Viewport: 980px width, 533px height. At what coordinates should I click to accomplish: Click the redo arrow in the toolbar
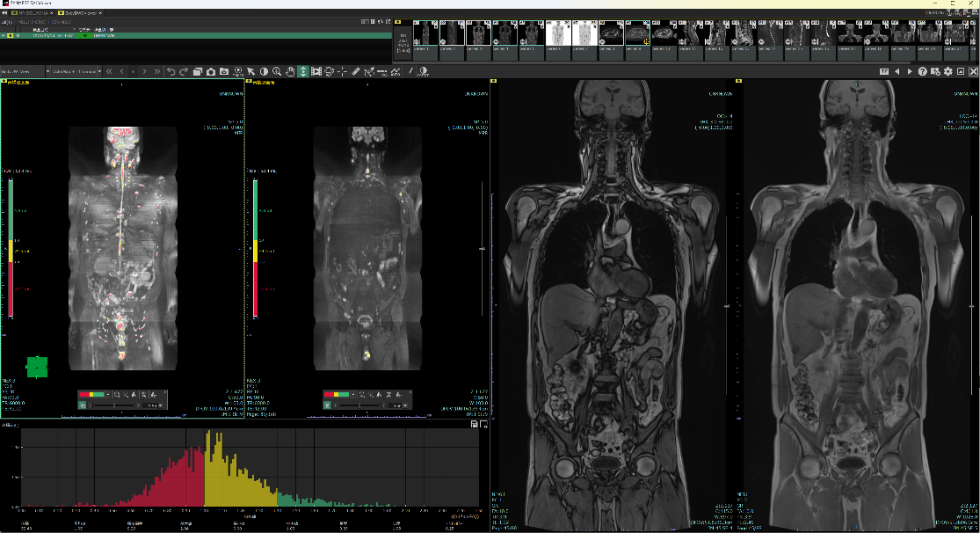click(x=184, y=71)
